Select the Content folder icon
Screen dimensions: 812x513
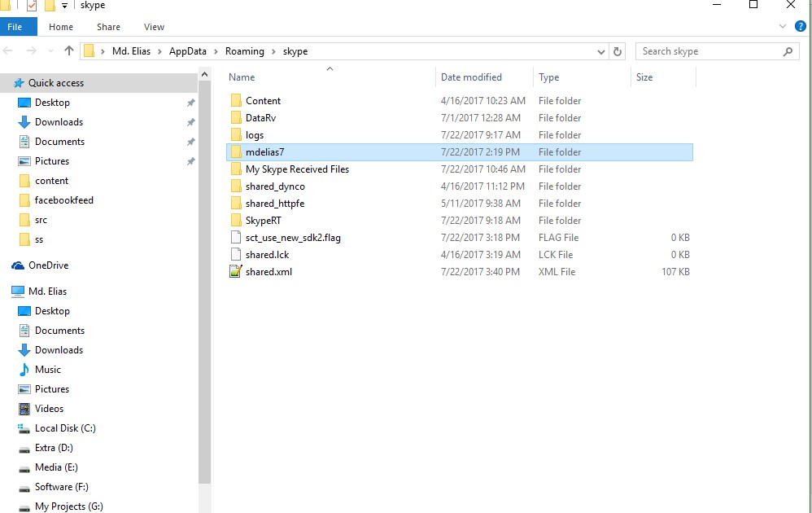[236, 100]
